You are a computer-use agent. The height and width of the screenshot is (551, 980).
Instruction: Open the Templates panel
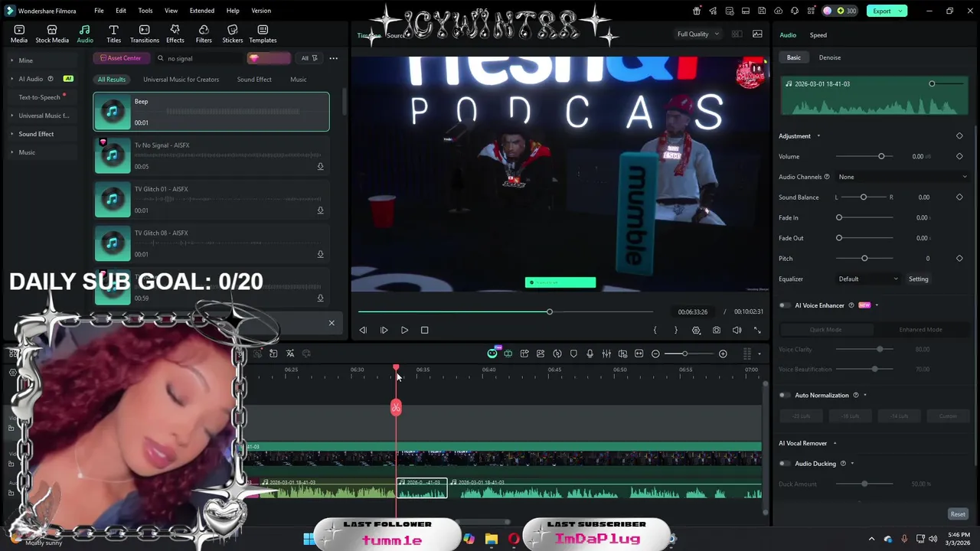point(263,34)
